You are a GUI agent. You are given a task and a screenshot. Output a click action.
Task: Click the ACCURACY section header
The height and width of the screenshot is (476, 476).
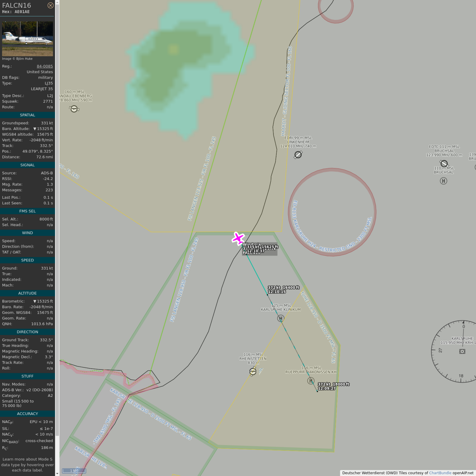point(27,414)
